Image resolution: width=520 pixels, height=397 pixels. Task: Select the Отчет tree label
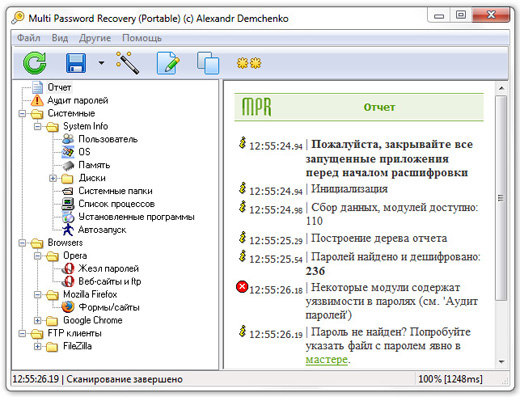click(59, 87)
